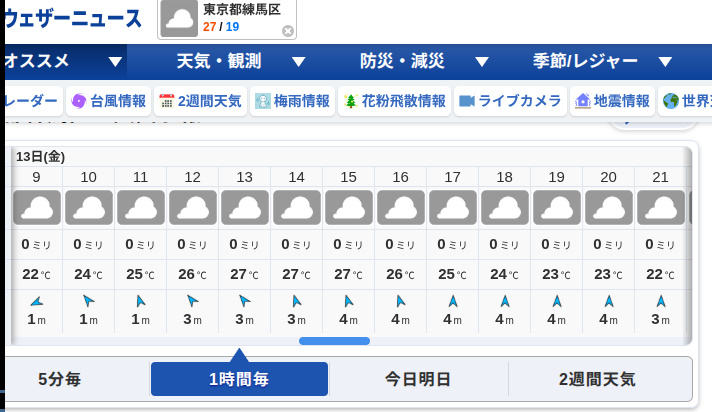Open the live camera icon
The height and width of the screenshot is (412, 712).
pos(466,101)
